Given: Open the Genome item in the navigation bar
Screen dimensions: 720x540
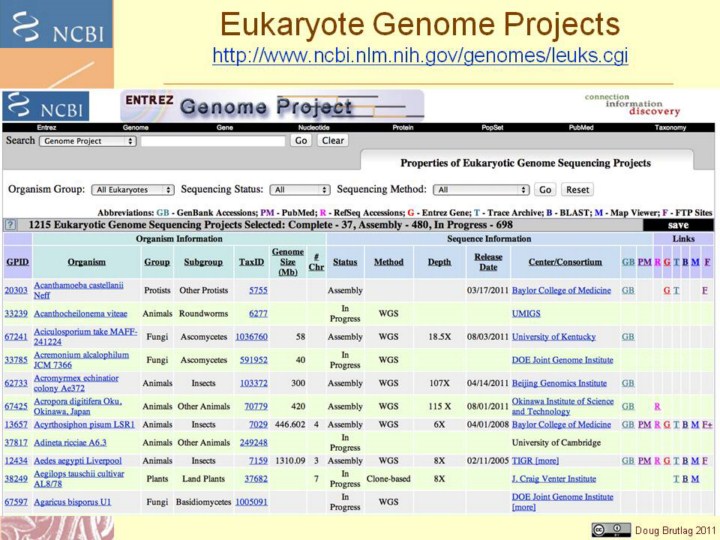Looking at the screenshot, I should (x=135, y=128).
